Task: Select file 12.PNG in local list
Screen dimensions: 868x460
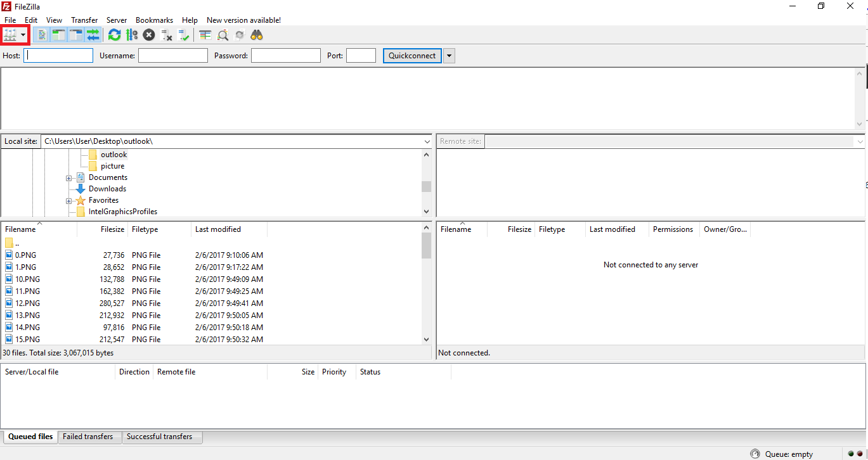Action: pyautogui.click(x=28, y=303)
